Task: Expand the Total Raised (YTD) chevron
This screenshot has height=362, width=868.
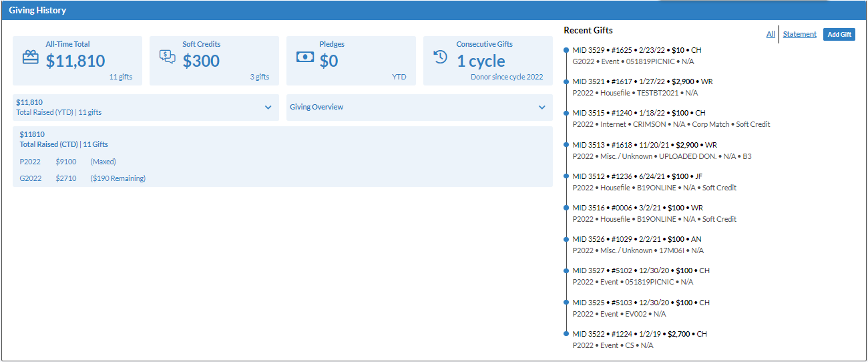Action: point(268,107)
